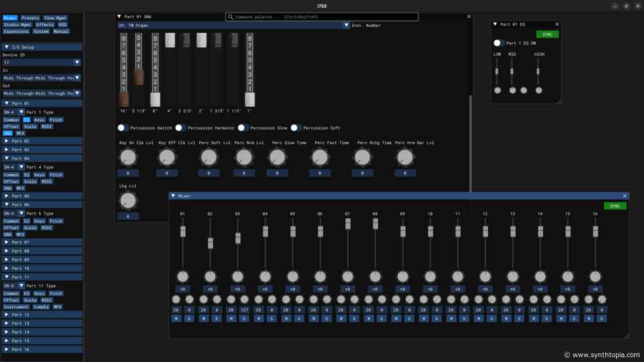Collapse the I/O Setup section
Screen dimensions: 644x362
point(42,47)
